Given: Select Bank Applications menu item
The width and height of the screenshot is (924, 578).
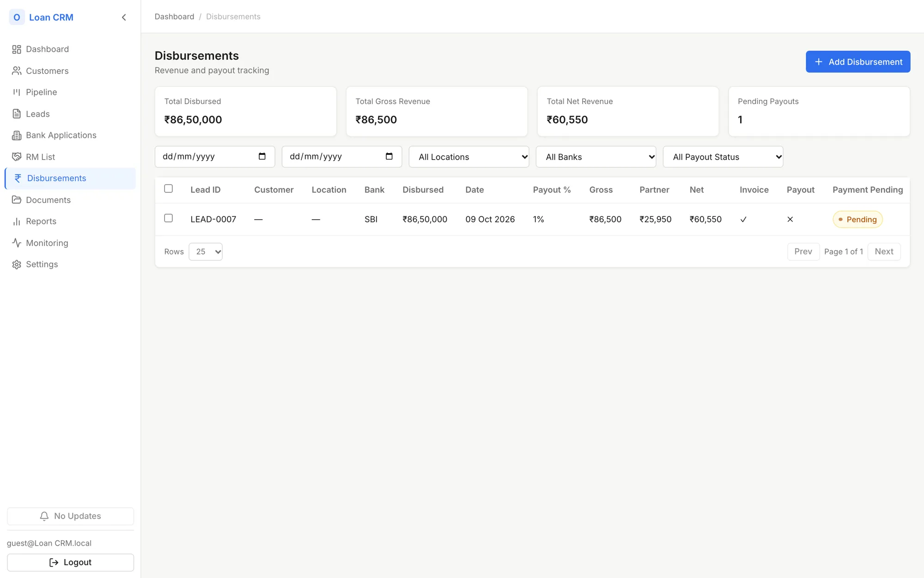Looking at the screenshot, I should tap(70, 135).
